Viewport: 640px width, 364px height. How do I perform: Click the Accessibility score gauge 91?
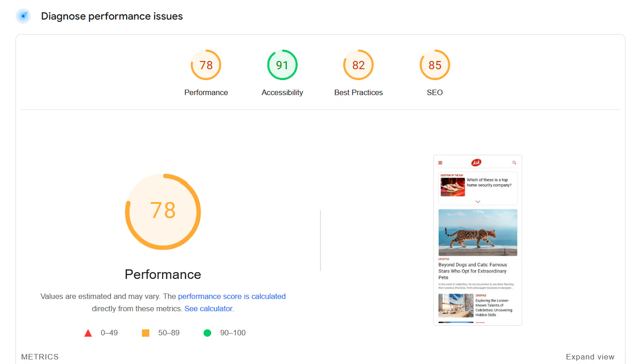pyautogui.click(x=282, y=65)
